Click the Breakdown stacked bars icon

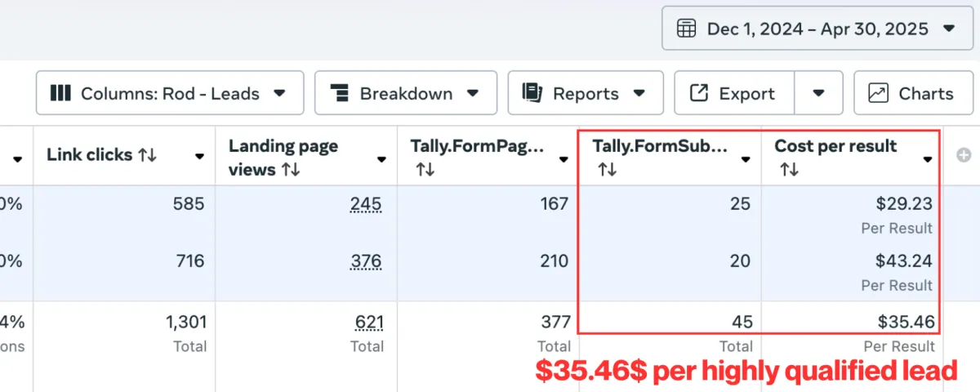point(340,93)
